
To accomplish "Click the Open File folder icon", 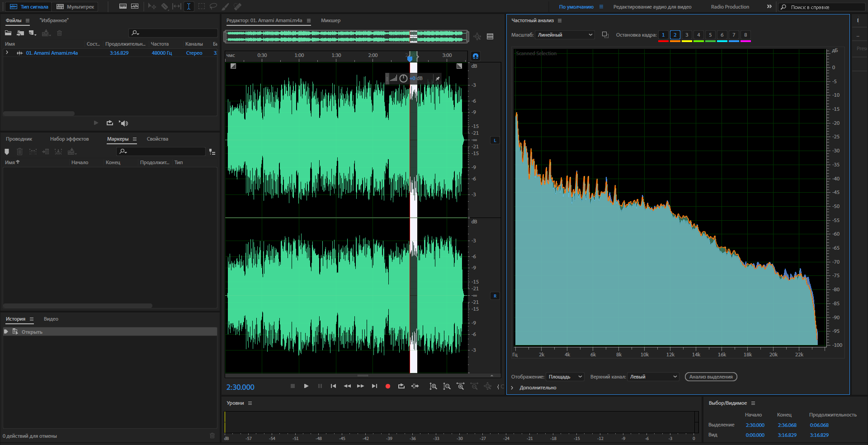I will point(8,33).
